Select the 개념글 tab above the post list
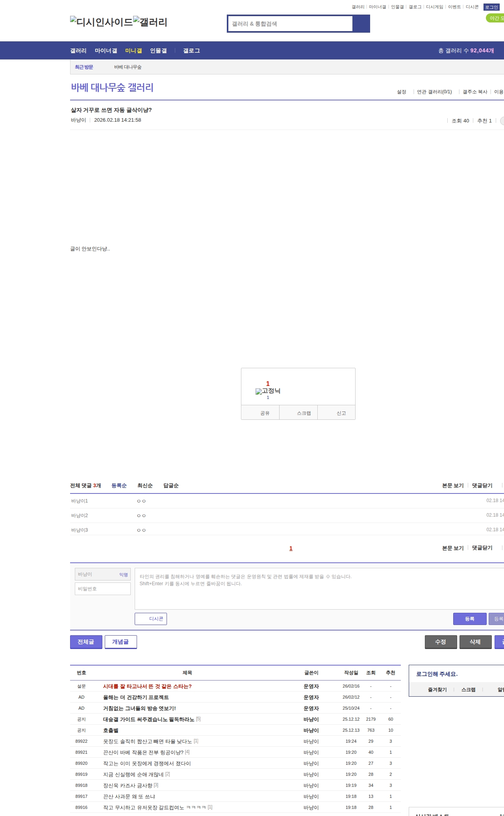The height and width of the screenshot is (816, 504). click(120, 642)
